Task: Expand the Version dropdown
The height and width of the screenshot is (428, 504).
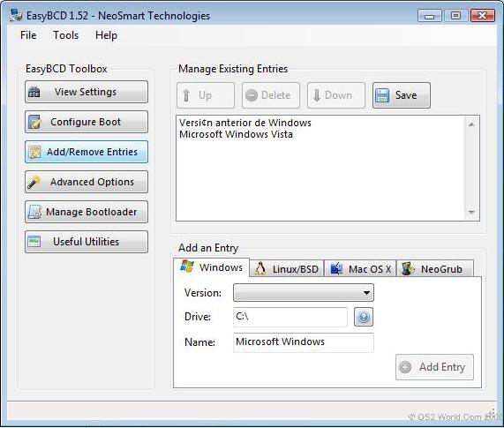Action: coord(304,292)
